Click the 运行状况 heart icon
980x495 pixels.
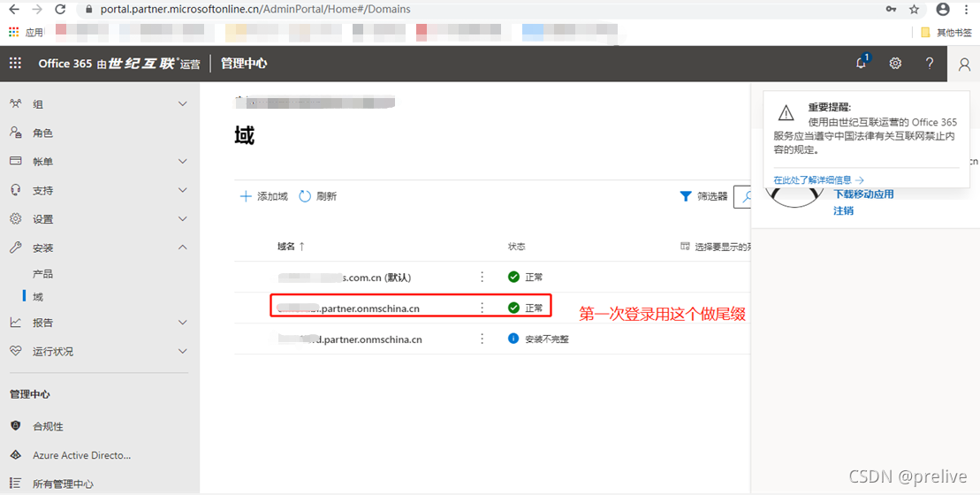16,351
